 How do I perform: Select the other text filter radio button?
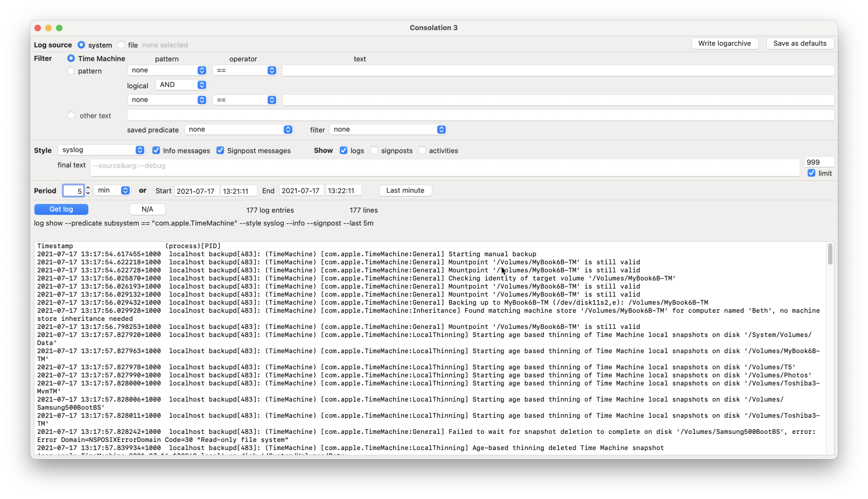tap(71, 115)
